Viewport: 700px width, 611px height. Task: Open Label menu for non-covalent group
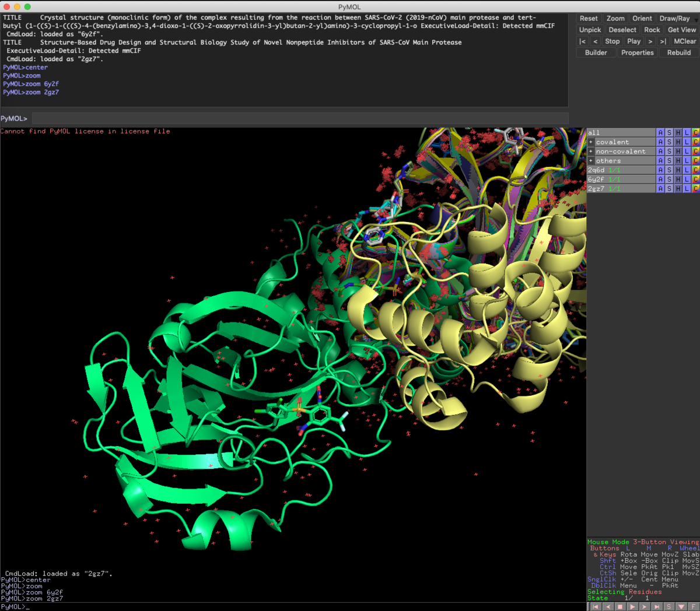click(687, 152)
